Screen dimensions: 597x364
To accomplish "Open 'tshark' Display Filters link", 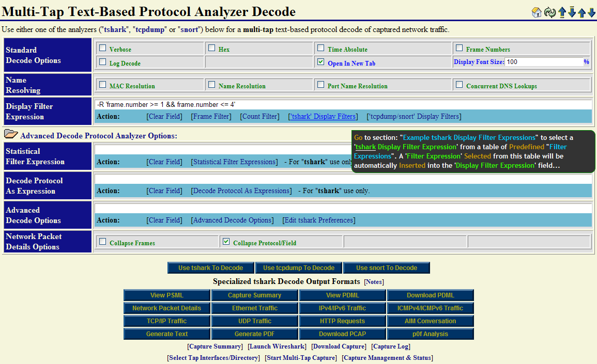I will (323, 116).
